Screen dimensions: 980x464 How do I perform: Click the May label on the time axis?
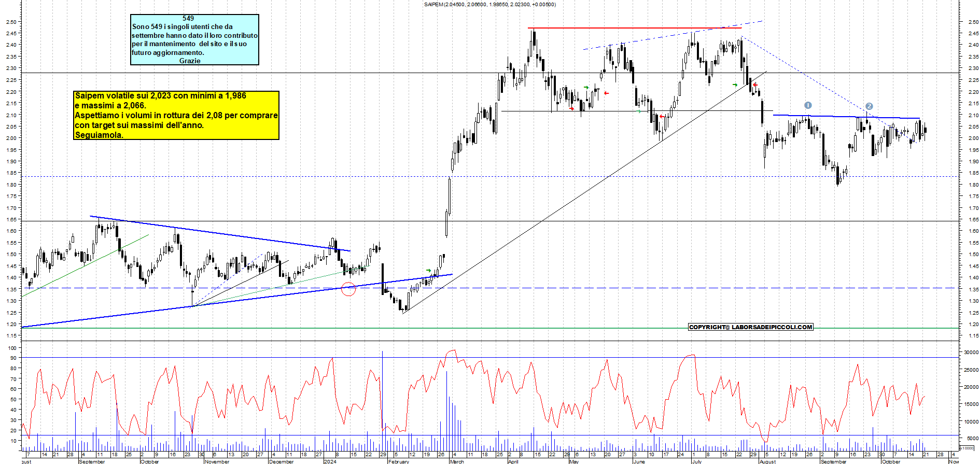[x=573, y=461]
